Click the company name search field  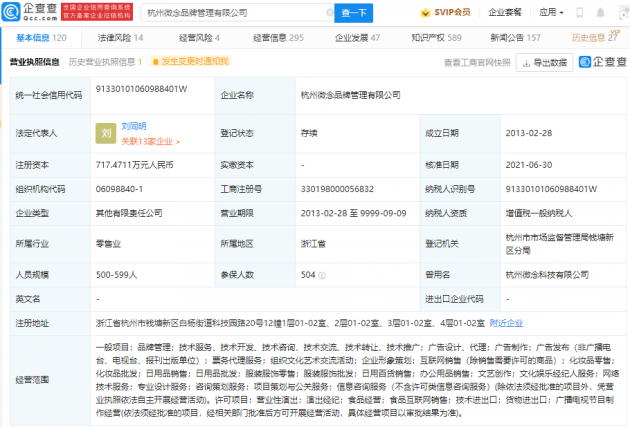tap(235, 13)
